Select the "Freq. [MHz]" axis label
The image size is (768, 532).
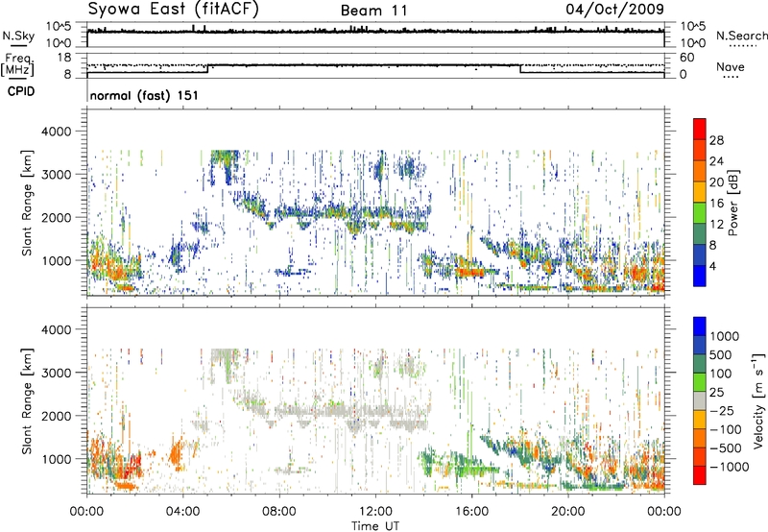17,65
